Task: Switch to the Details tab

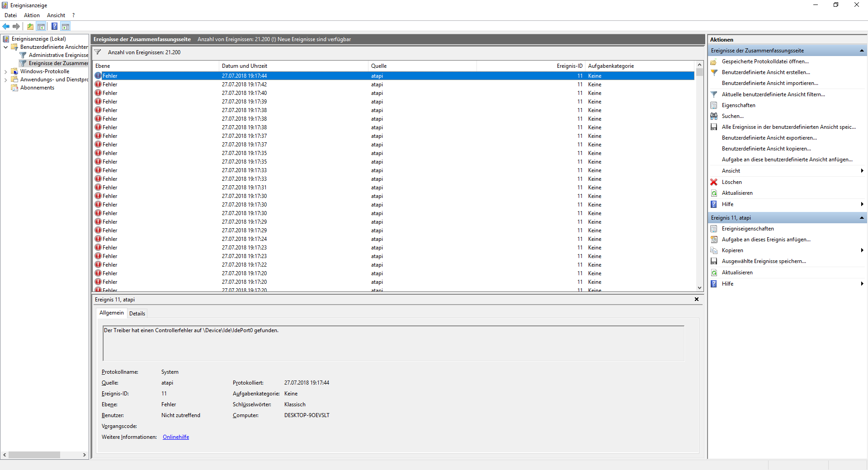Action: (x=137, y=313)
